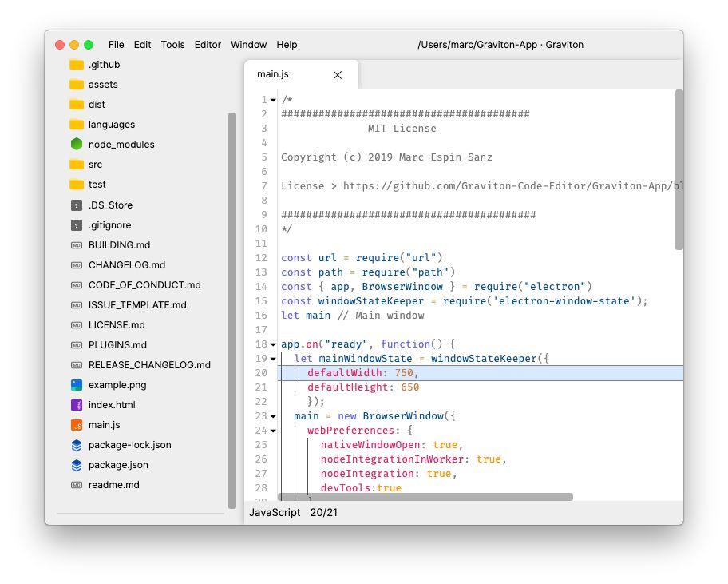Image resolution: width=728 pixels, height=584 pixels.
Task: Click the assets folder icon
Action: click(77, 85)
